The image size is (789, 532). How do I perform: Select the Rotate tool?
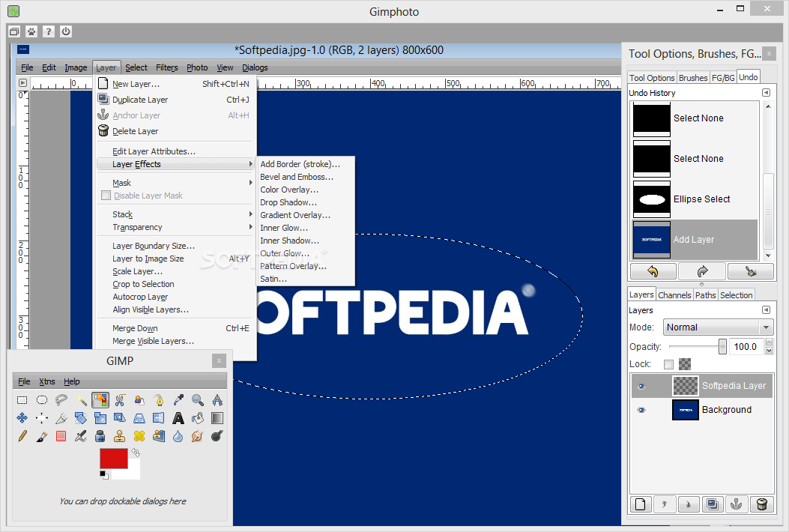(81, 418)
